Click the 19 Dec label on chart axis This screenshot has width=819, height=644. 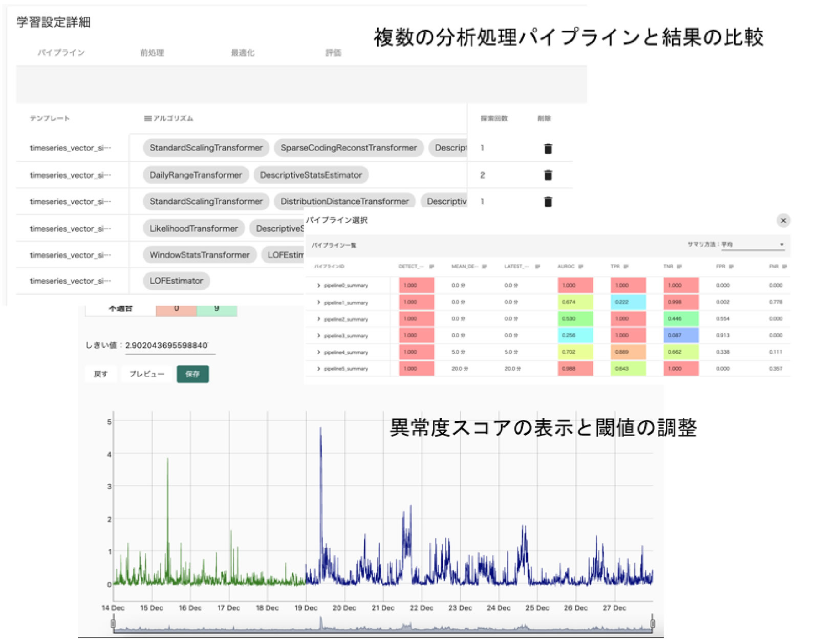[x=306, y=608]
